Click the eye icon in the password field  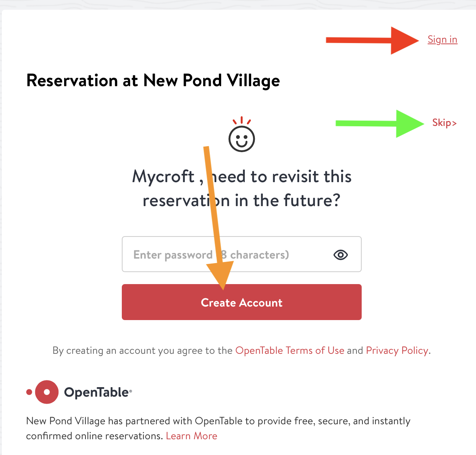340,254
